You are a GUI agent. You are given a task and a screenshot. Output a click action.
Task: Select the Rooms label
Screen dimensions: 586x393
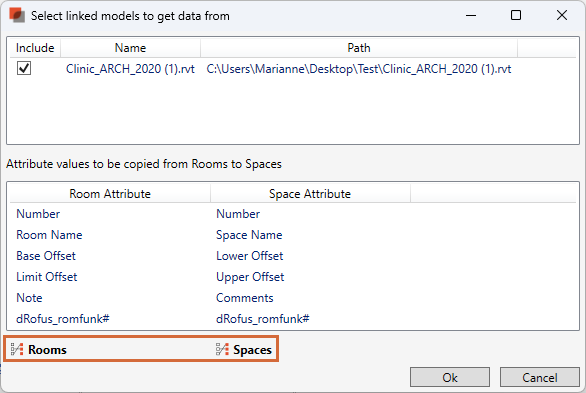47,350
